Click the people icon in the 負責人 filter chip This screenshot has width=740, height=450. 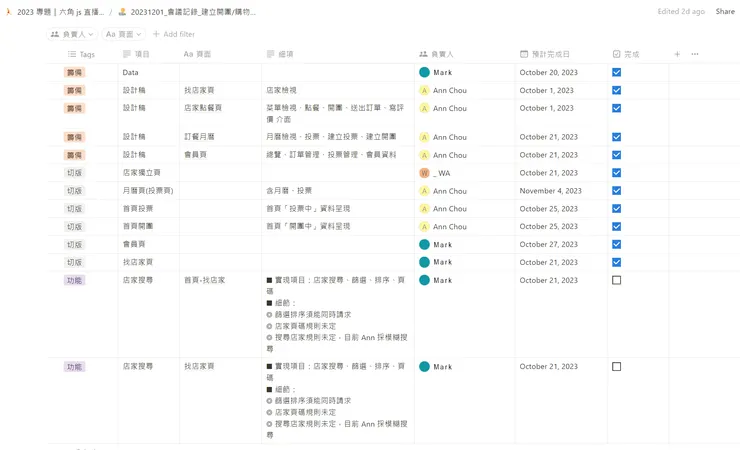pyautogui.click(x=55, y=34)
